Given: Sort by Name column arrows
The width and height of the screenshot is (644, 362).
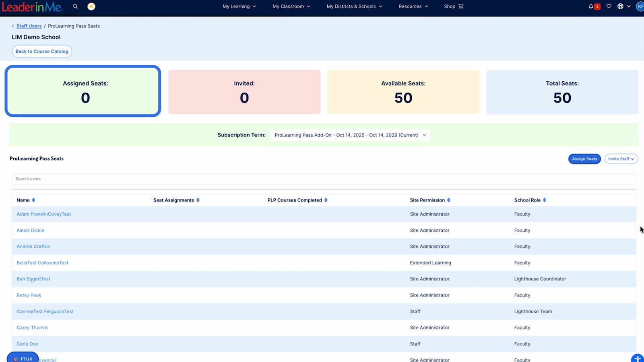Looking at the screenshot, I should click(33, 200).
